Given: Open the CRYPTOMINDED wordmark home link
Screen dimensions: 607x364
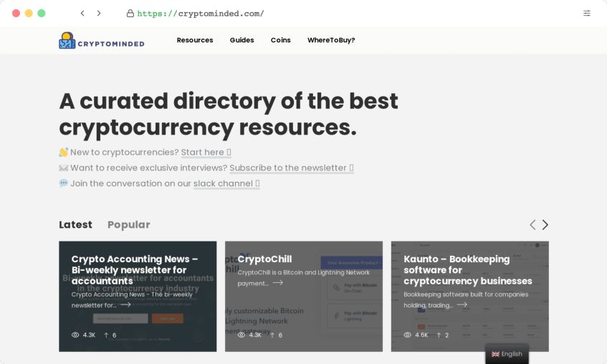Looking at the screenshot, I should pyautogui.click(x=111, y=44).
